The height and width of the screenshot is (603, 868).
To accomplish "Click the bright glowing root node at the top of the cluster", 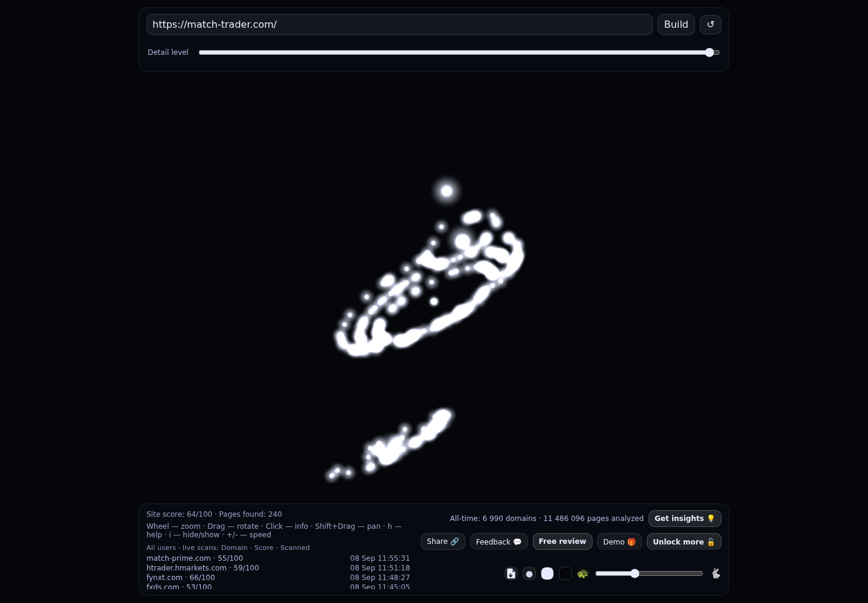I will pos(447,191).
